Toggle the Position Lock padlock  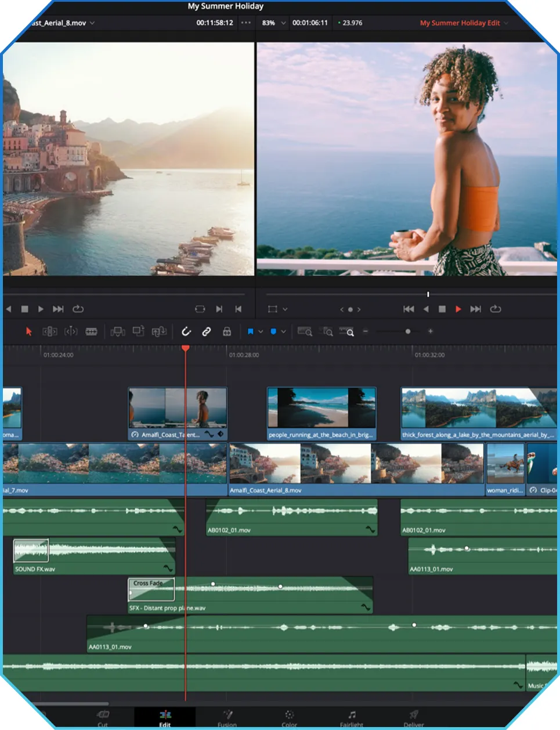pyautogui.click(x=227, y=331)
